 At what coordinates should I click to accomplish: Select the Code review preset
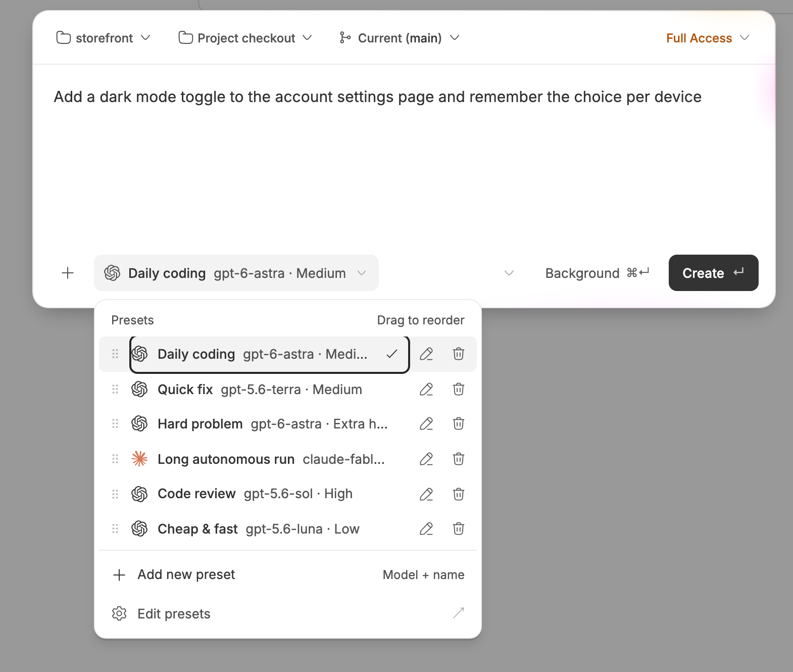tap(270, 494)
